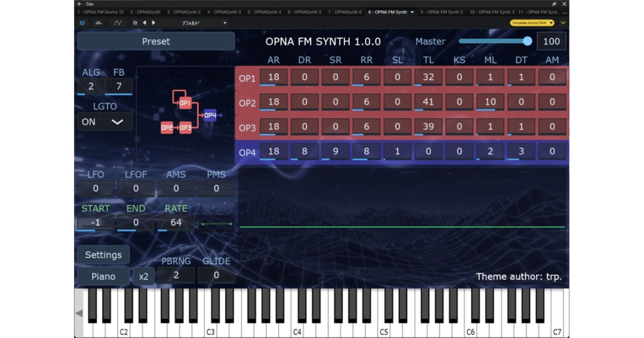Open the LGTO ON dropdown

pos(104,122)
